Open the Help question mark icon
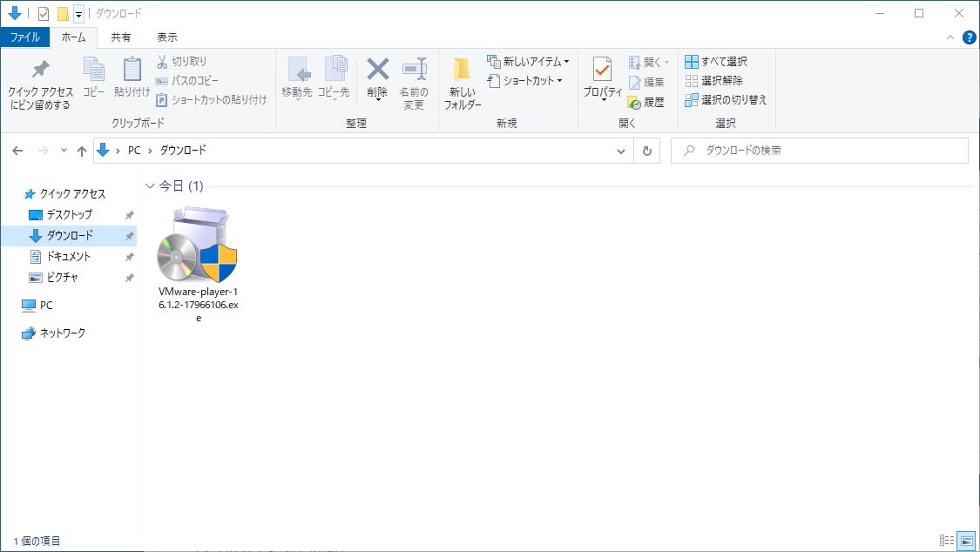The height and width of the screenshot is (552, 980). (969, 37)
